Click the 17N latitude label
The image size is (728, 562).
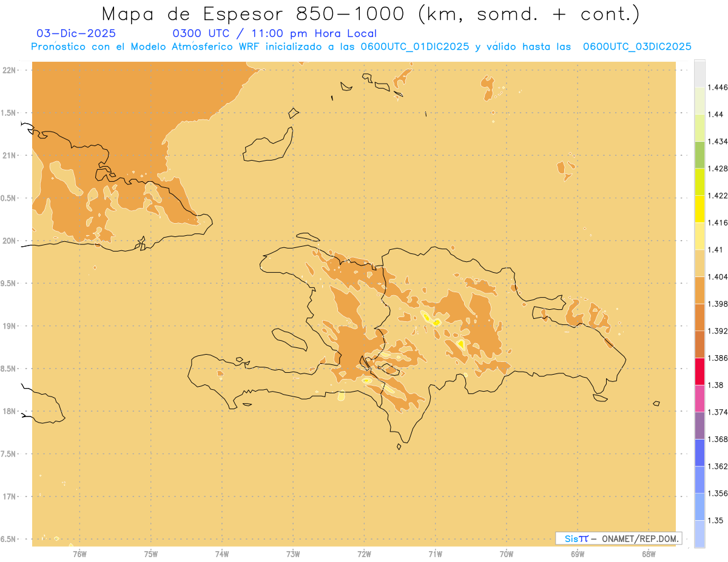(x=10, y=497)
